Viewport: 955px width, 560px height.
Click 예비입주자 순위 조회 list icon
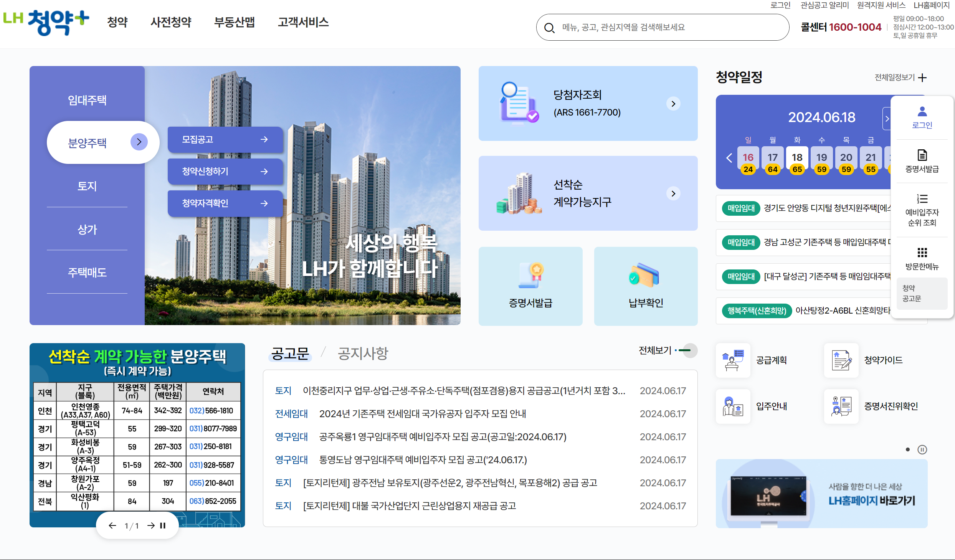coord(922,199)
